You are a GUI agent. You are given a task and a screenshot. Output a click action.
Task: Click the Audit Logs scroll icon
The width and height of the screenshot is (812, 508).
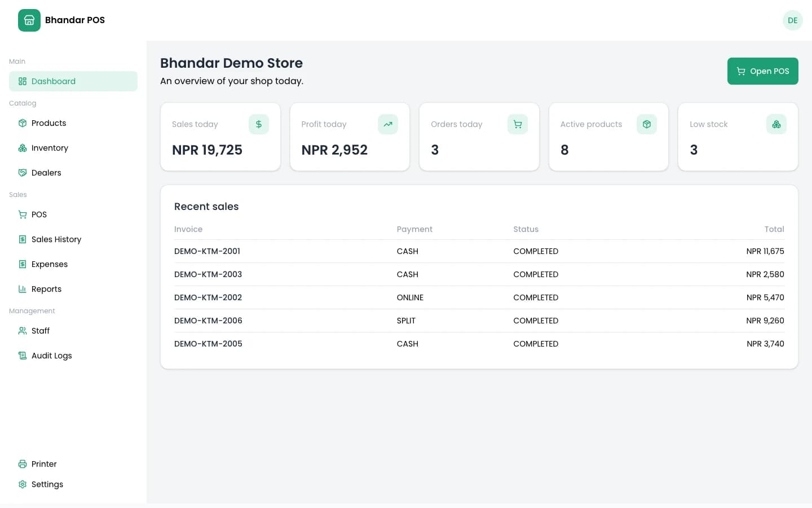click(23, 356)
